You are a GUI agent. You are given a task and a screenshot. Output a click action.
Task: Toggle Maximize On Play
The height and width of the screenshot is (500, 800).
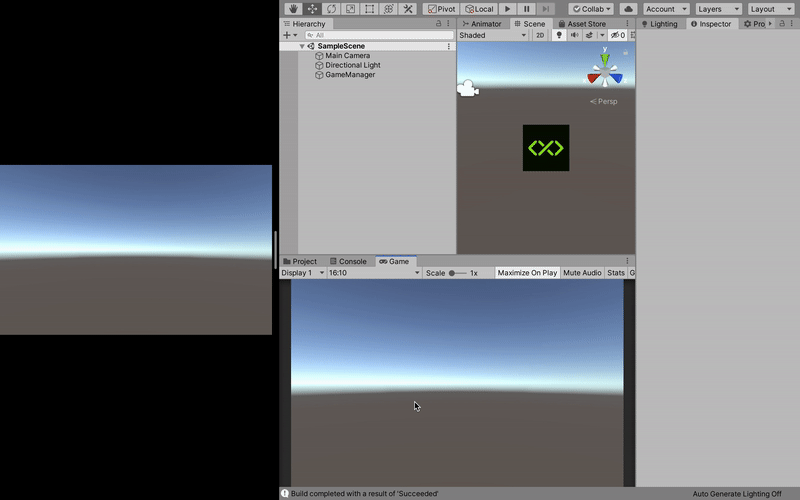click(527, 273)
